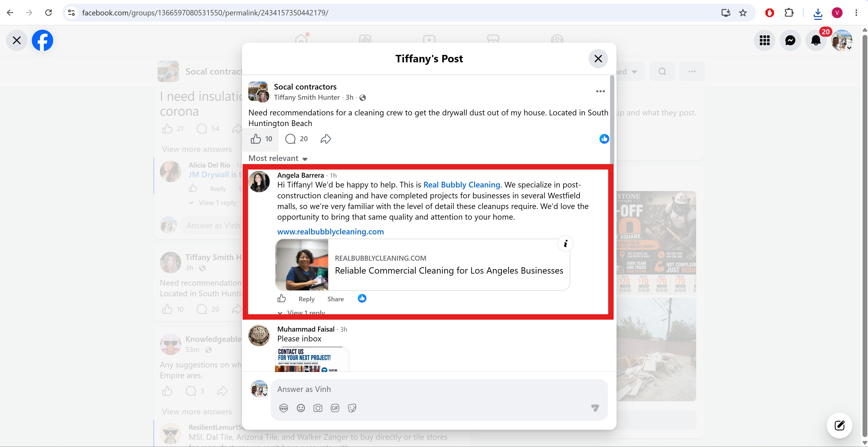Start a new message with the compose icon
This screenshot has width=868, height=447.
[x=839, y=425]
